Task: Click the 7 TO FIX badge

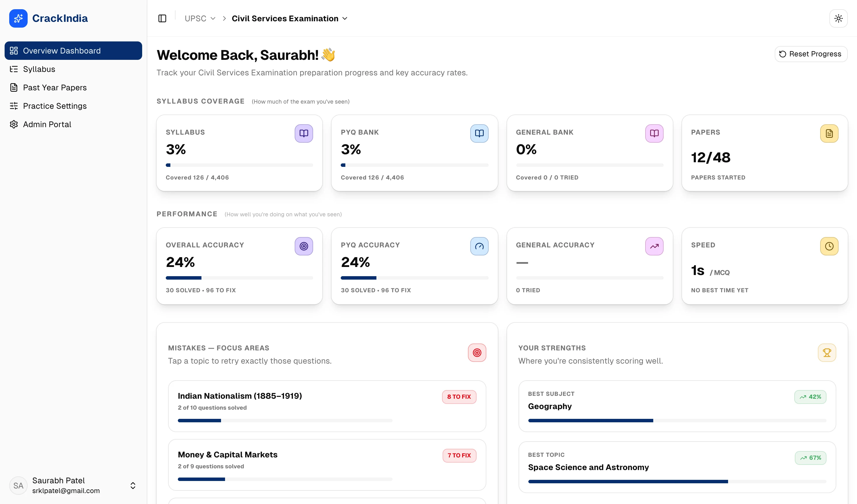Action: pos(460,455)
